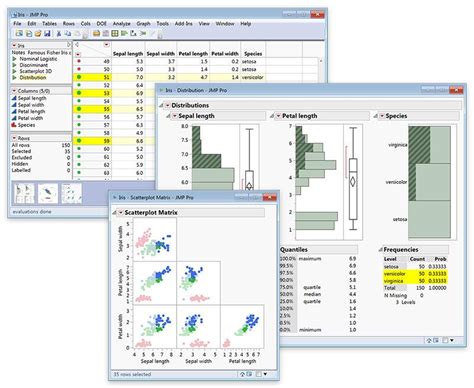Open the first report thumbnail in the Iris window
474x388 pixels.
(24, 194)
